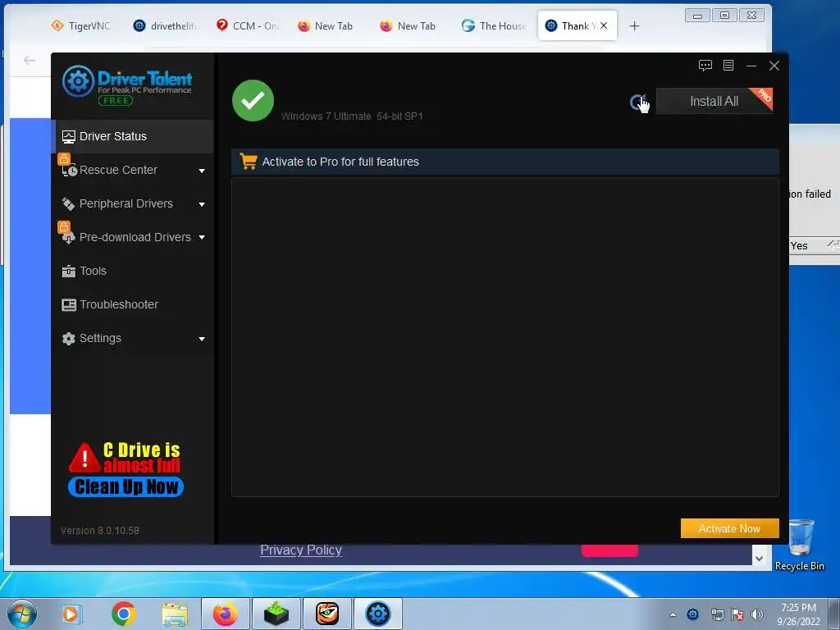Open Driver Talent taskbar button

[x=377, y=614]
